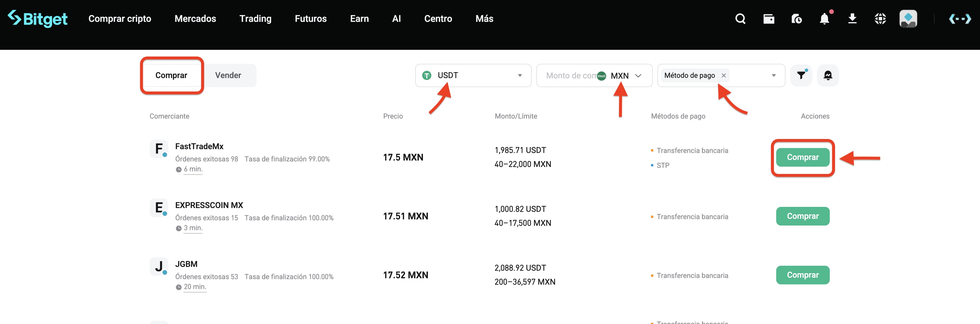Open order history icon
Viewport: 980px width, 324px height.
point(797,18)
